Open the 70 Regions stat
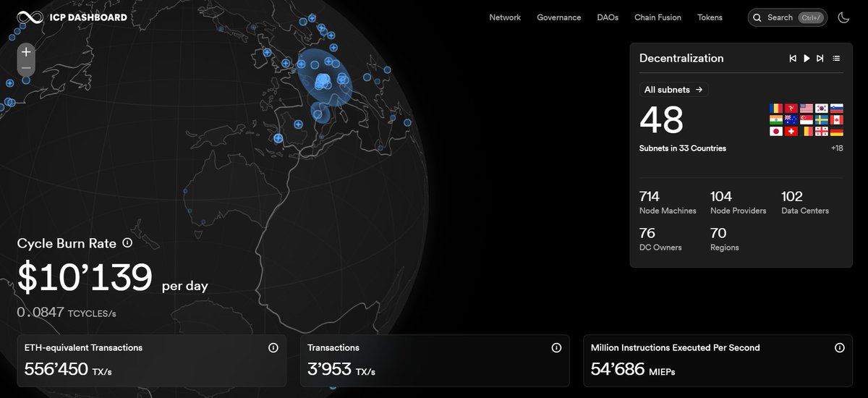 (725, 240)
